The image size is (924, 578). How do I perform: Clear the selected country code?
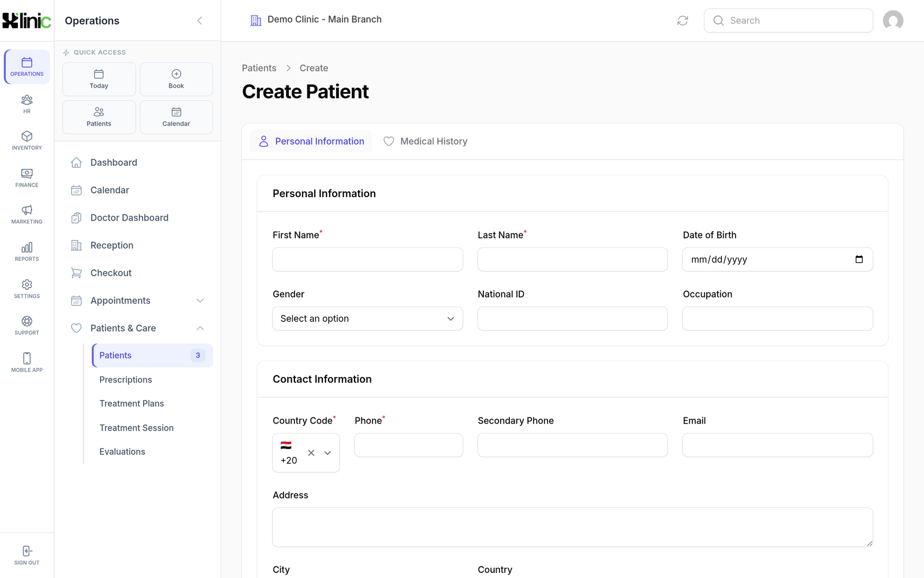pos(311,453)
